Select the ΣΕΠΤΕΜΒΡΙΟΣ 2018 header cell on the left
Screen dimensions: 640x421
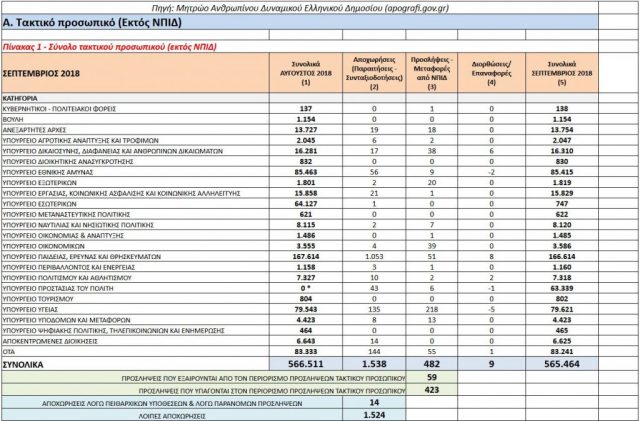pos(46,73)
